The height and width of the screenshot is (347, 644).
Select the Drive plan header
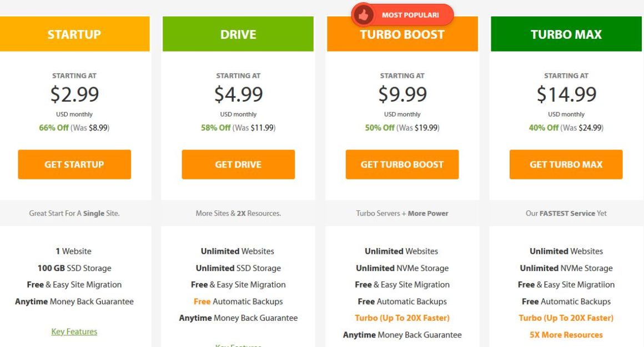tap(238, 34)
